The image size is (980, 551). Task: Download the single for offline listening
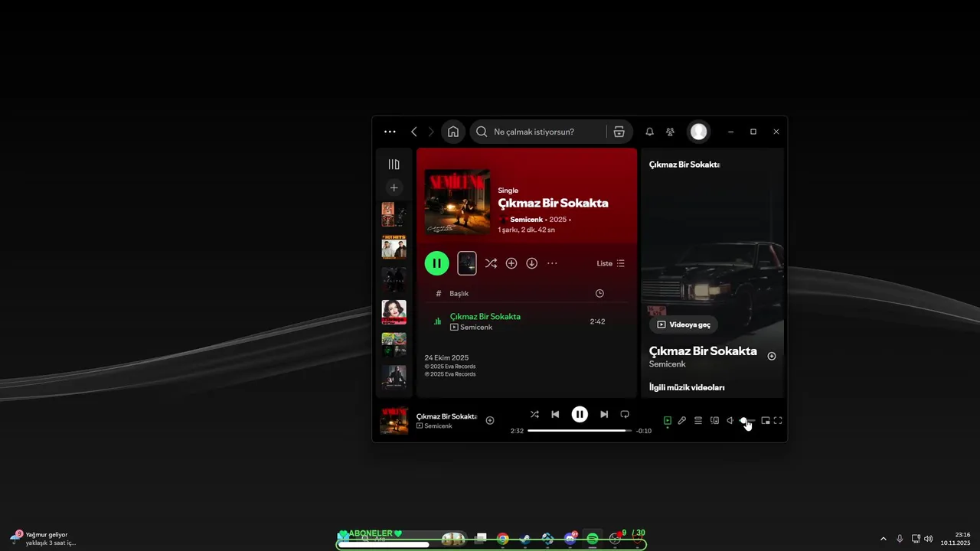531,263
